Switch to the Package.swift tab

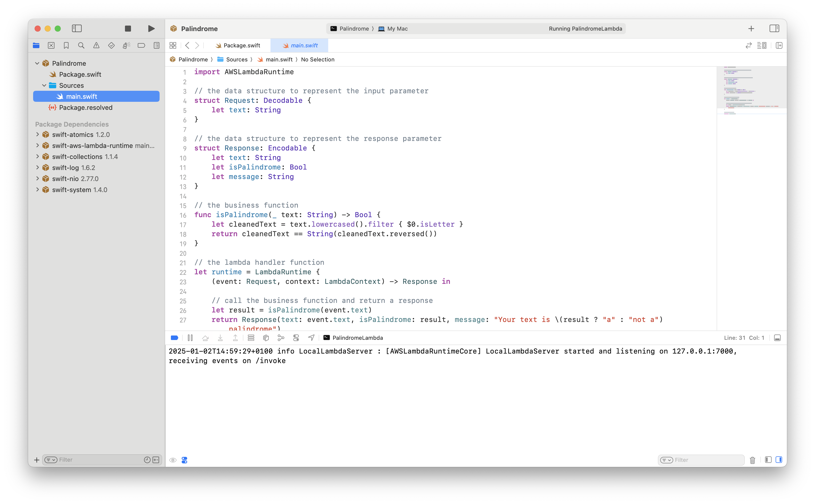tap(237, 46)
